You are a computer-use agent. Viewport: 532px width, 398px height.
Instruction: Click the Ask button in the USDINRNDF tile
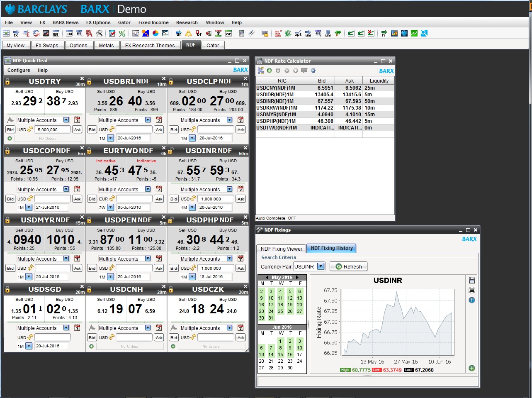[240, 199]
